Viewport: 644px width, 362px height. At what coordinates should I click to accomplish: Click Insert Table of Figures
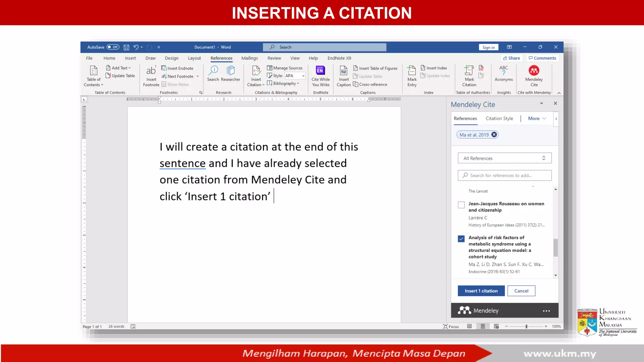tap(375, 68)
